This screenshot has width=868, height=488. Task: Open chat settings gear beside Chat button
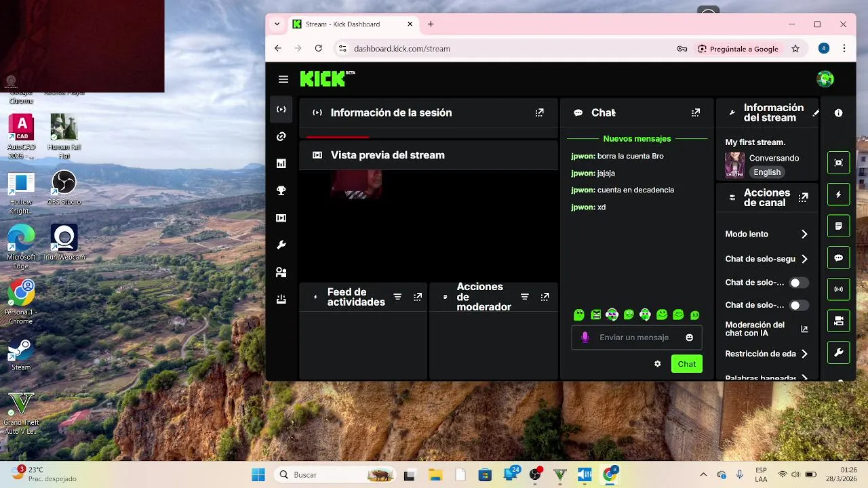(657, 364)
